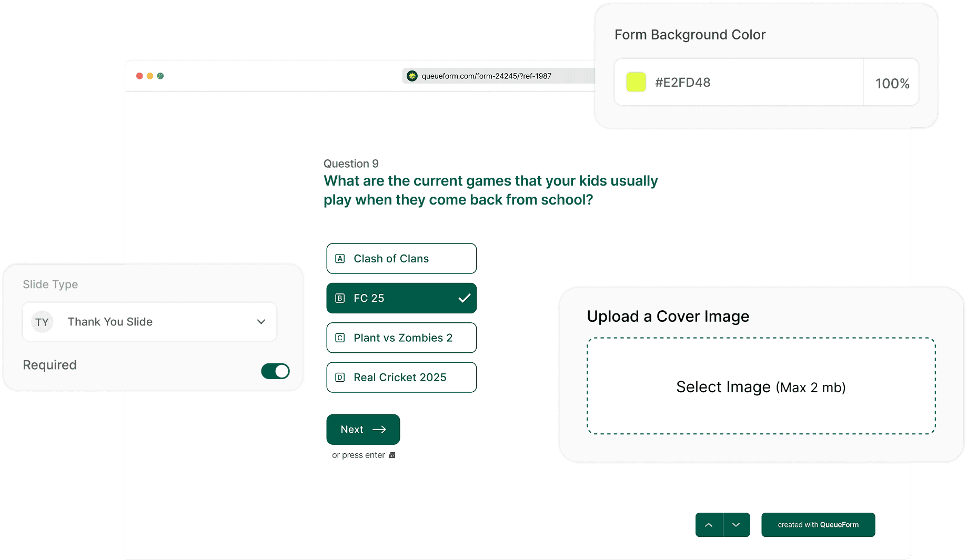The image size is (967, 560).
Task: Choose the Plant vs Zombies 2 option
Action: tap(401, 338)
